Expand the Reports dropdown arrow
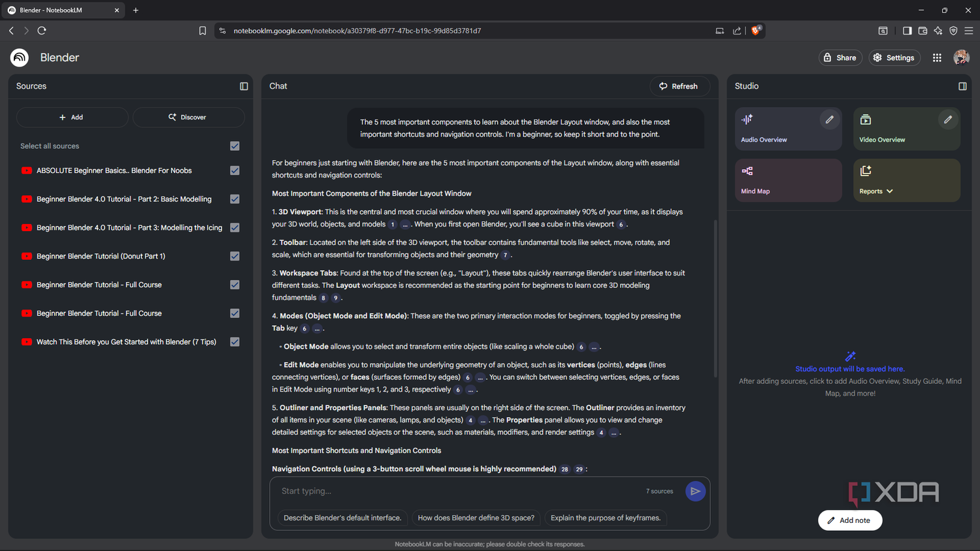Screen dimensions: 980x551 pos(890,191)
